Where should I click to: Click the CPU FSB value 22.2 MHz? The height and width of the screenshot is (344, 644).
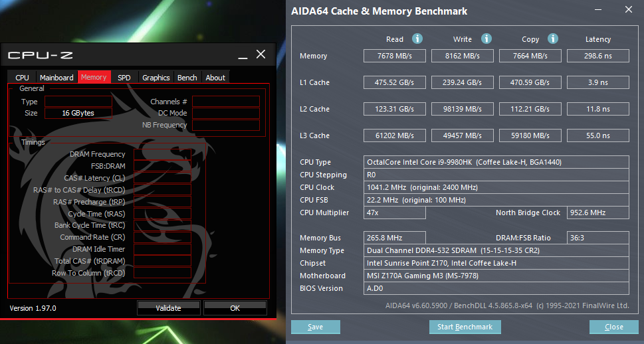pos(496,200)
